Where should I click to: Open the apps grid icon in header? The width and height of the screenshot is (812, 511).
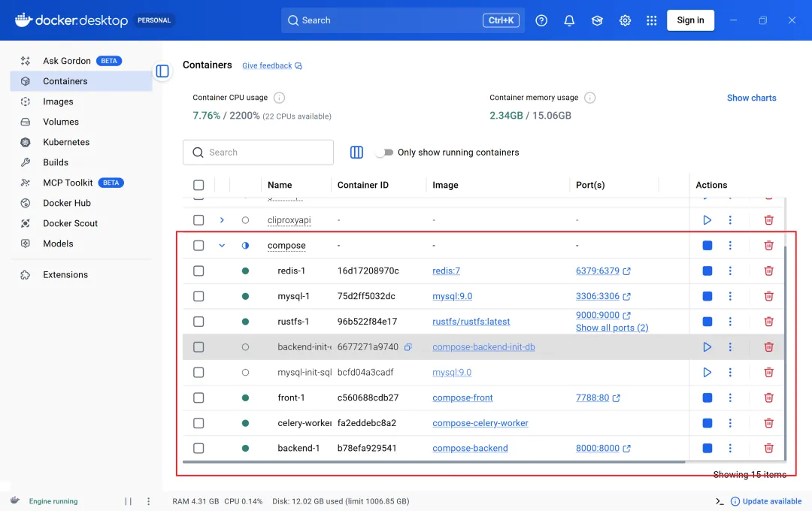pyautogui.click(x=651, y=20)
